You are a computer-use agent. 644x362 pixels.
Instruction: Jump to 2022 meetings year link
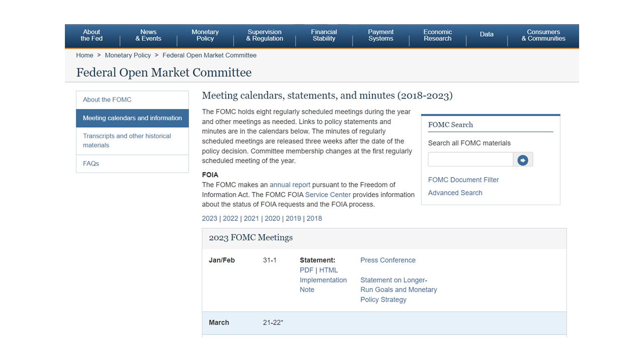pos(230,219)
